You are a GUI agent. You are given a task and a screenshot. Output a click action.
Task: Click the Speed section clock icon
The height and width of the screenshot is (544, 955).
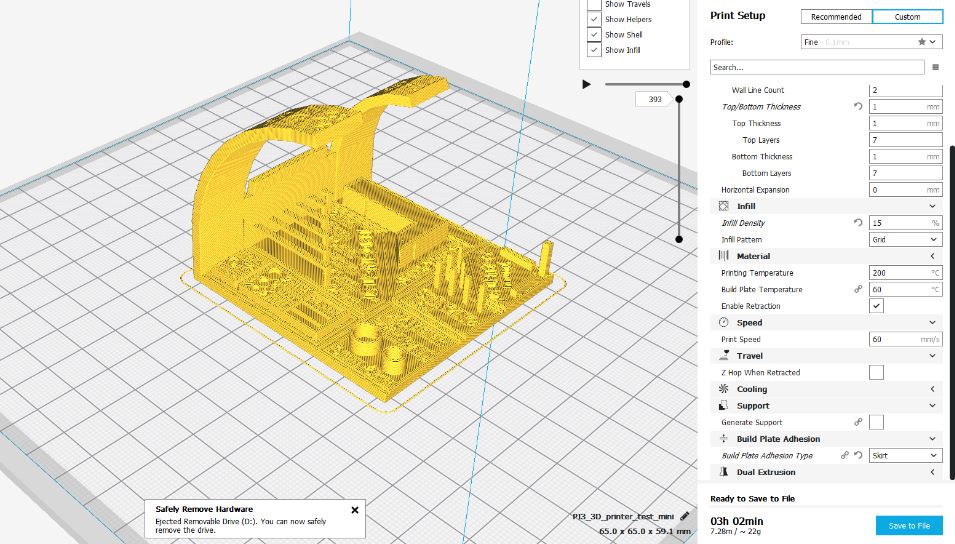pos(724,322)
